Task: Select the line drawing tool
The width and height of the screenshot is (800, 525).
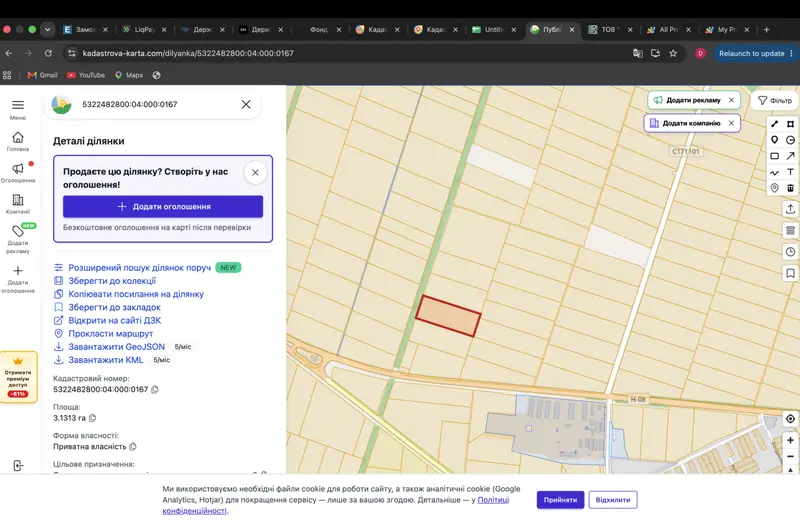Action: coord(774,124)
